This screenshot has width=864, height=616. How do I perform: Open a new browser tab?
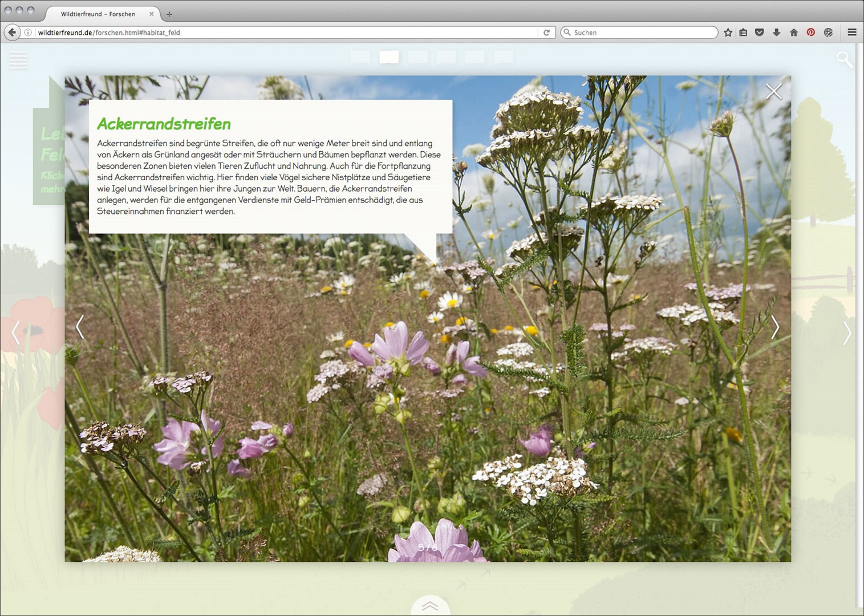pyautogui.click(x=169, y=14)
